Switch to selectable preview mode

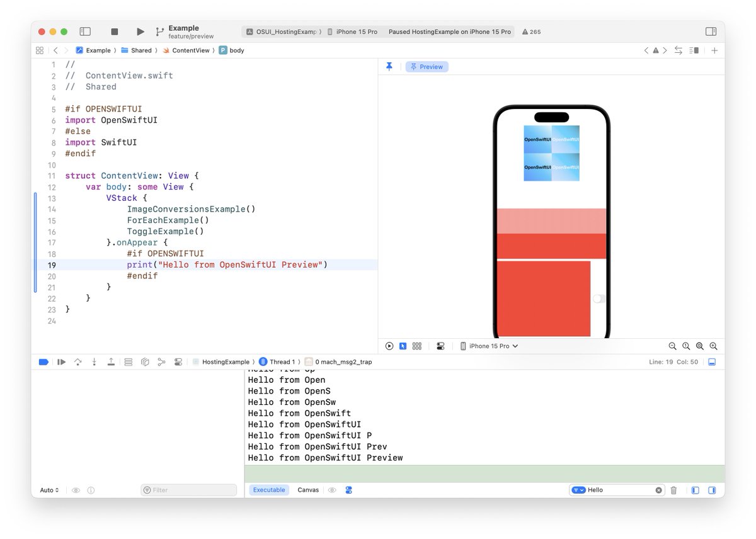coord(403,346)
